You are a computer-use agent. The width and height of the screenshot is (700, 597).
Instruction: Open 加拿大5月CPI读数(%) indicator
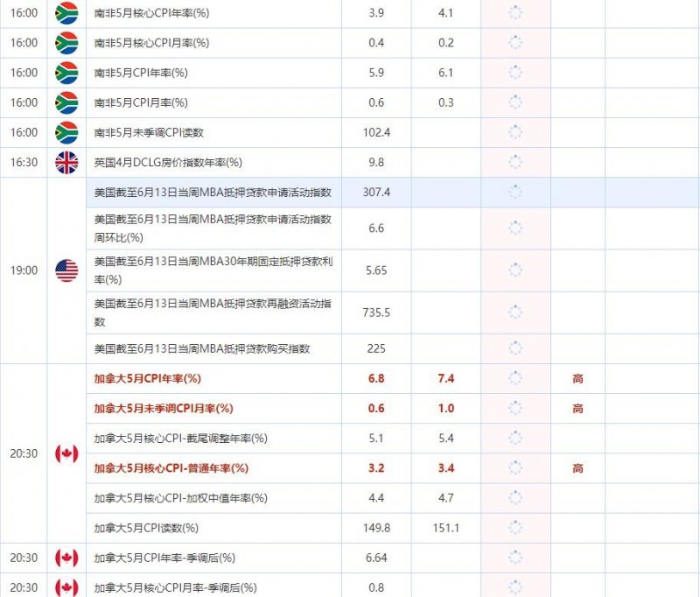[146, 528]
